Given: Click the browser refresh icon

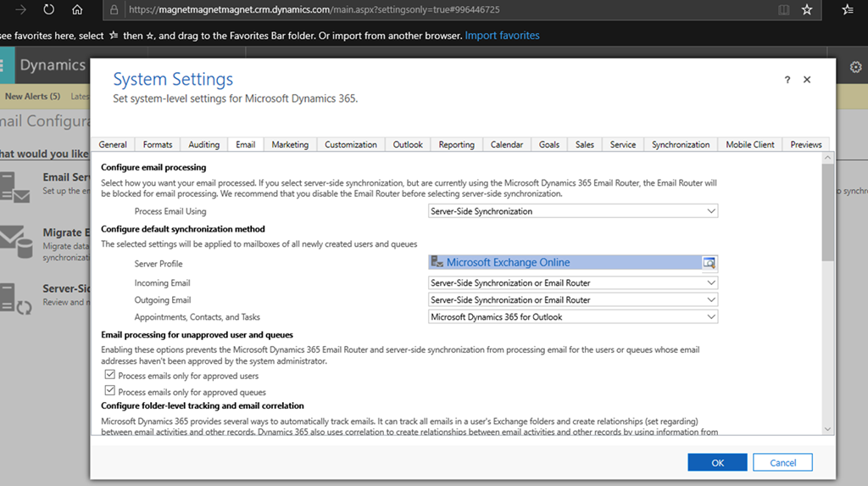Looking at the screenshot, I should click(x=49, y=10).
